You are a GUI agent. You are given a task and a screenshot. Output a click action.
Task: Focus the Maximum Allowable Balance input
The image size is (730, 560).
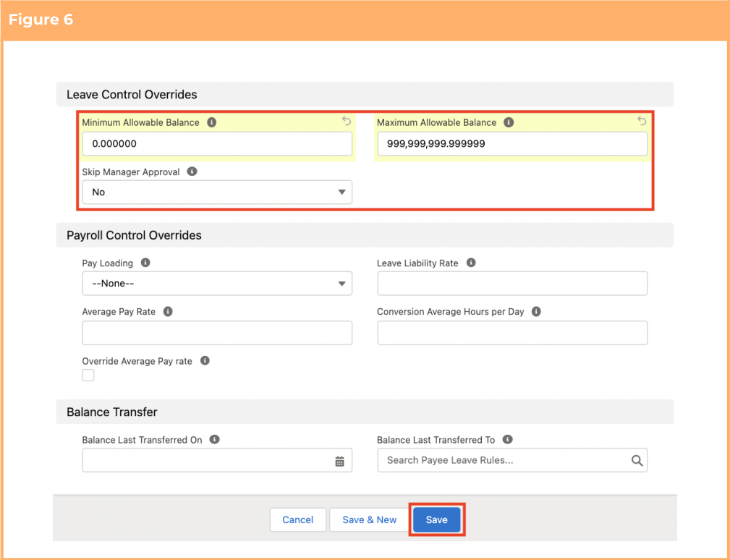(512, 144)
